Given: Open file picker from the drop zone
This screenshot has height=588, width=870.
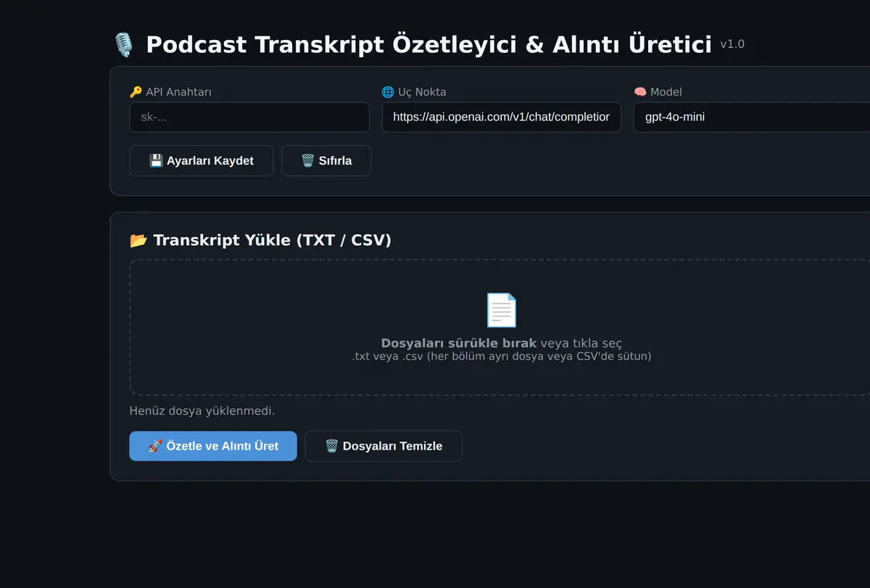Looking at the screenshot, I should click(x=501, y=327).
